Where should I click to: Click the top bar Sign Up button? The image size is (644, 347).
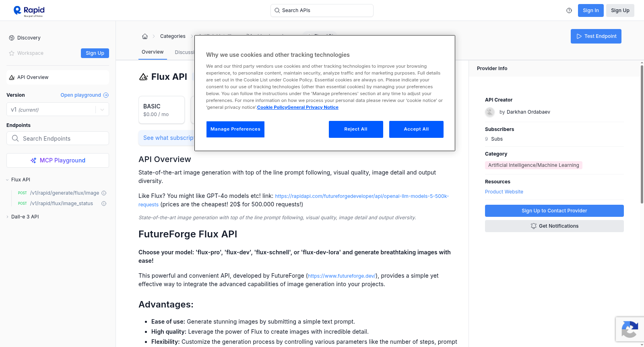(620, 10)
